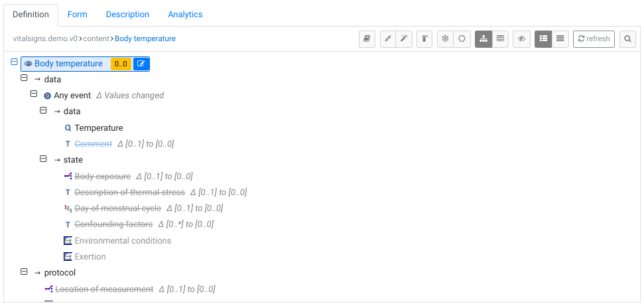Screen dimensions: 644x306
Task: Click the fire extinguisher toolbar icon
Action: pyautogui.click(x=424, y=39)
